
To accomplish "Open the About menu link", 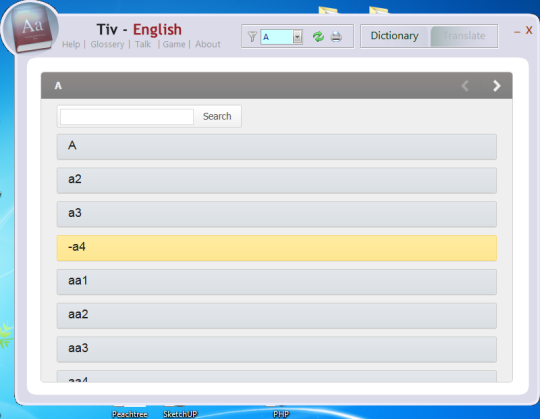I will [x=208, y=44].
